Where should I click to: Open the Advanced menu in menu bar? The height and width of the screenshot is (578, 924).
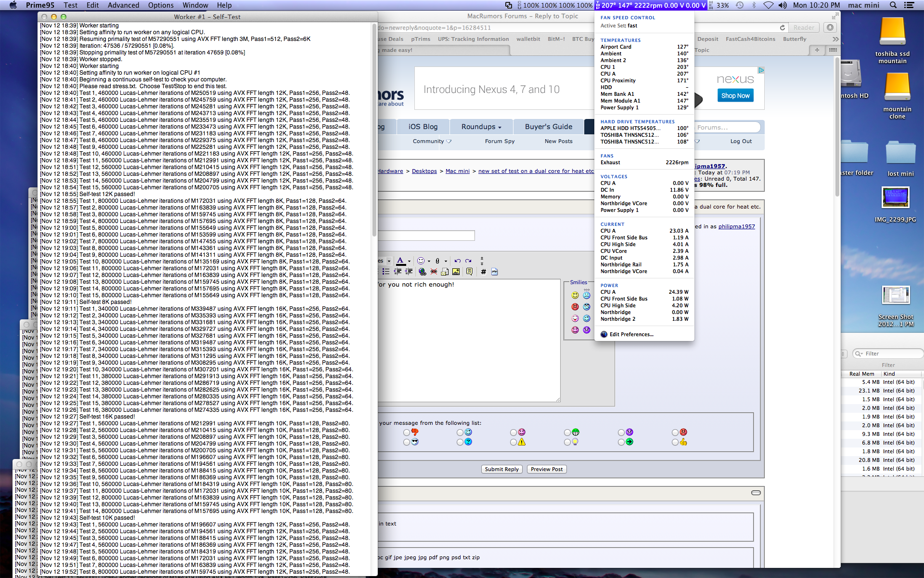(x=123, y=5)
